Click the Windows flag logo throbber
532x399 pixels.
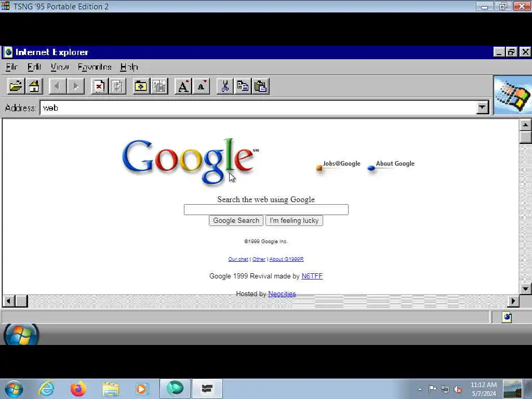pyautogui.click(x=513, y=96)
